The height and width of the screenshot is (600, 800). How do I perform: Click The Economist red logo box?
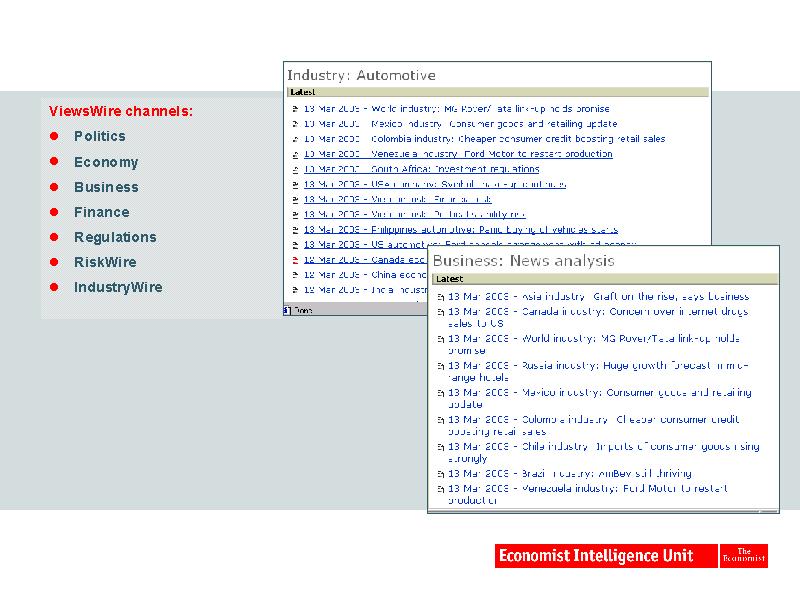coord(744,556)
